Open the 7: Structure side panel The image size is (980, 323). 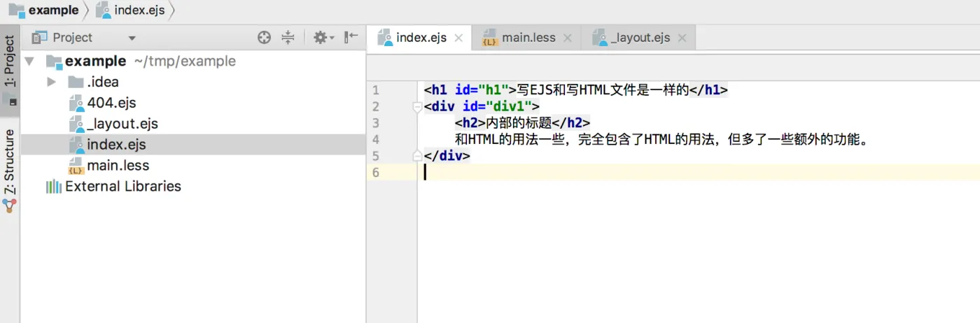(x=10, y=162)
